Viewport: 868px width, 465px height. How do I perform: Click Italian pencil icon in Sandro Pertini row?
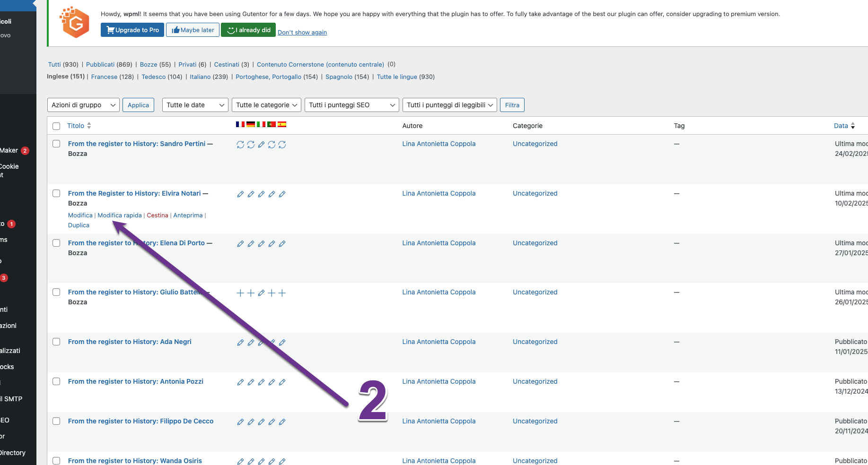(261, 145)
